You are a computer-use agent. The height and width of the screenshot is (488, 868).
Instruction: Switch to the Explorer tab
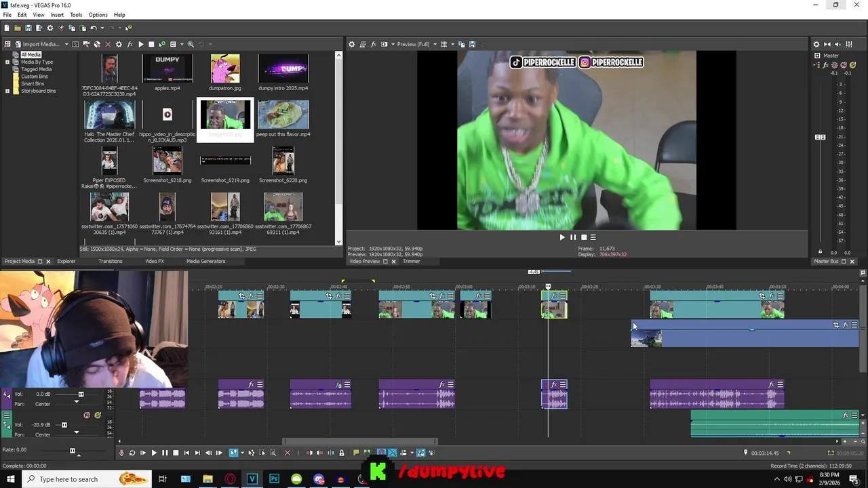tap(66, 262)
